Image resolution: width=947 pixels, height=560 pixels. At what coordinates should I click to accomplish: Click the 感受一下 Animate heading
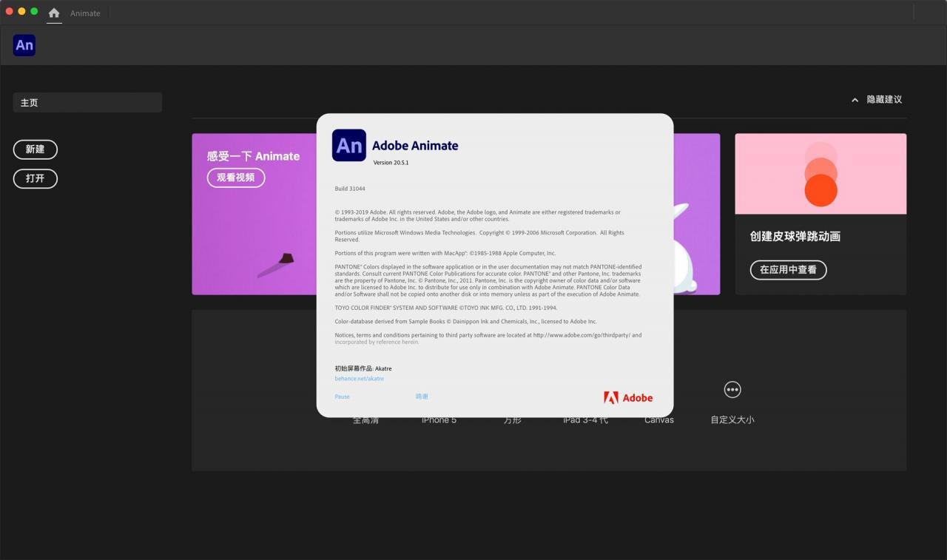coord(253,156)
